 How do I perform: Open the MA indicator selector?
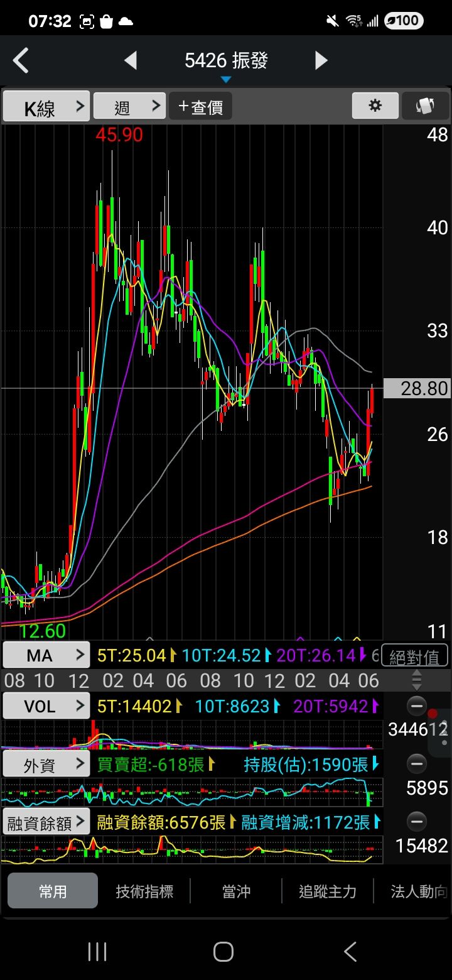[x=46, y=655]
